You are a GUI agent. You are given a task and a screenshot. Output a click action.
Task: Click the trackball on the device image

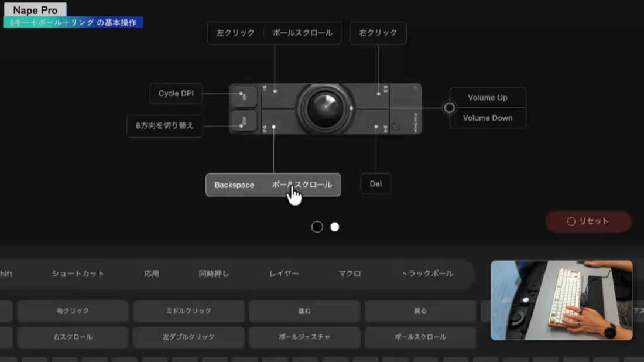click(x=325, y=109)
